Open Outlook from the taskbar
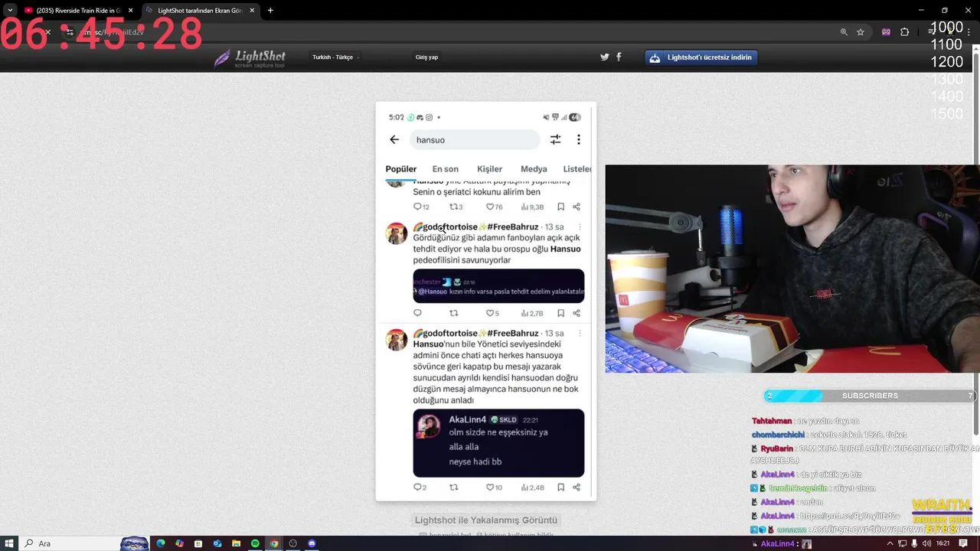The height and width of the screenshot is (551, 980). (x=217, y=543)
